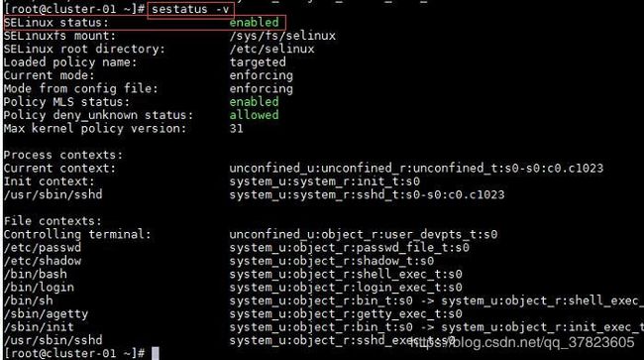
Task: Click the targeted policy name value
Action: click(258, 62)
